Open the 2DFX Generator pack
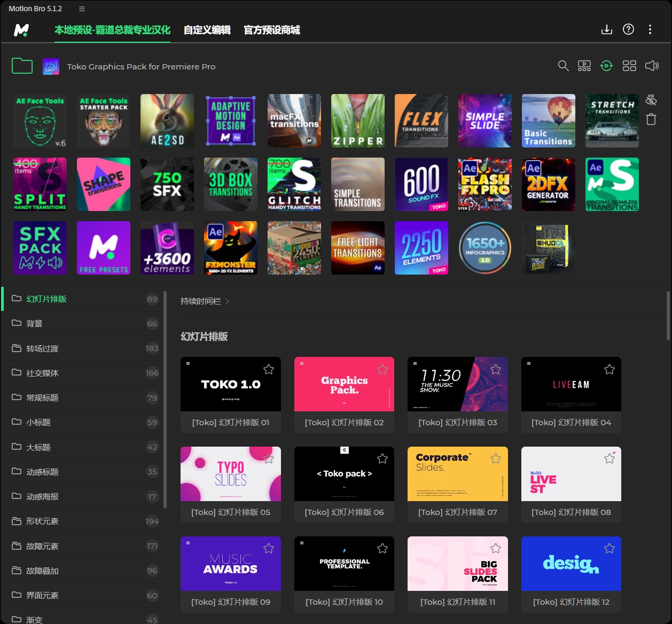This screenshot has height=624, width=672. (x=549, y=184)
